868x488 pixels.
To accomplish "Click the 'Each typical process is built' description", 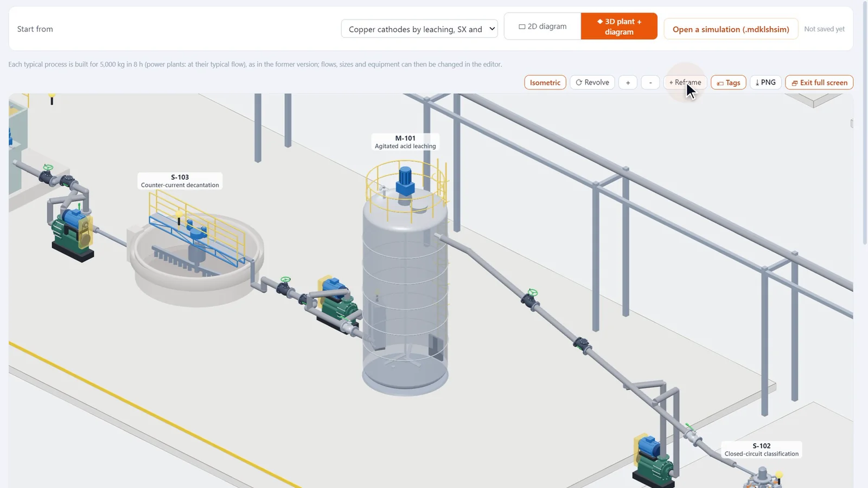I will point(255,64).
